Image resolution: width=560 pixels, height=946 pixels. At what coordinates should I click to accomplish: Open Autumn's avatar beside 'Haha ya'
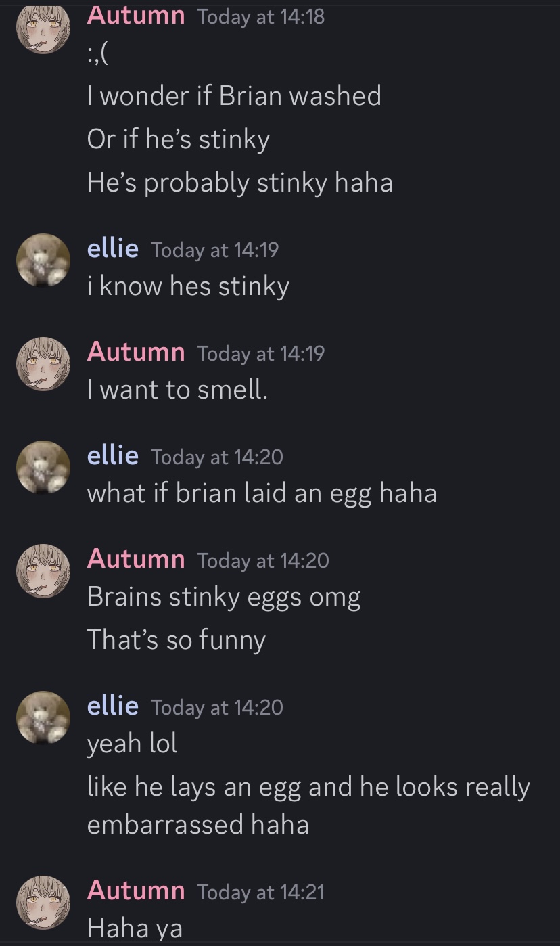coord(43,903)
